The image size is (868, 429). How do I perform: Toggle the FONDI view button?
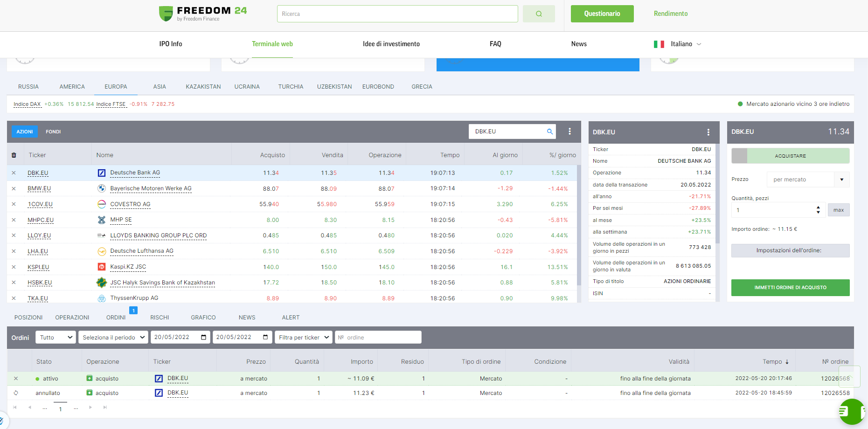[x=53, y=132]
